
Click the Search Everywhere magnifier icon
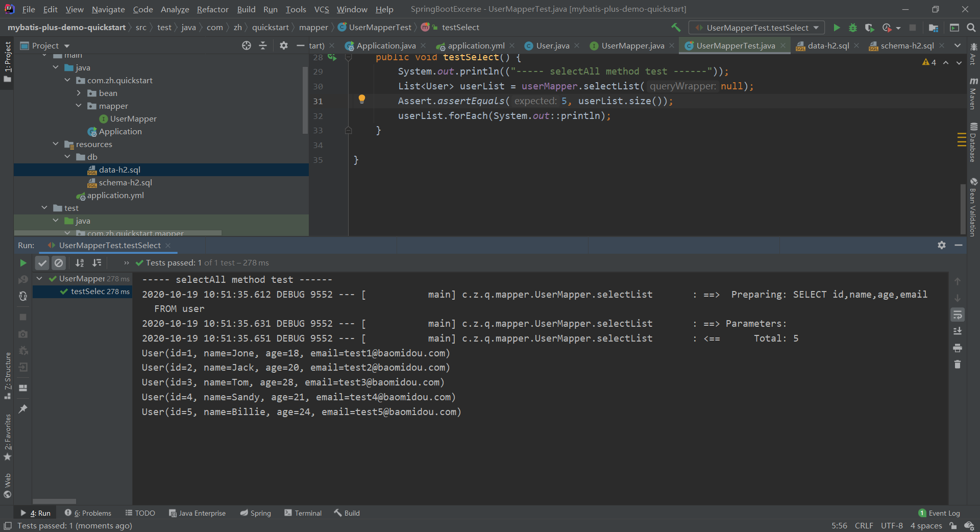[971, 28]
